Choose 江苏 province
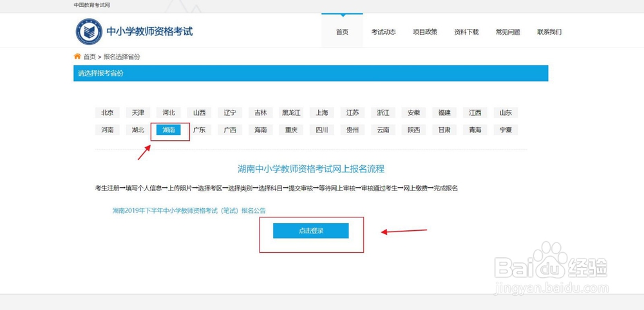644x310 pixels. (353, 113)
